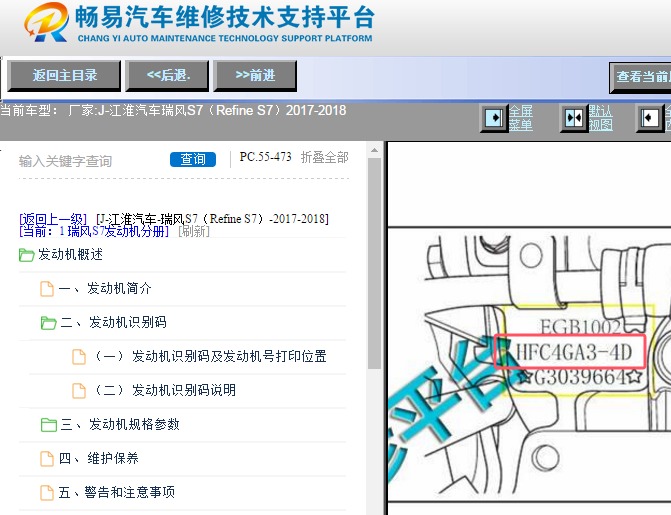Viewport: 671px width, 515px height.
Task: Click the 刷新 refresh link
Action: tap(193, 232)
